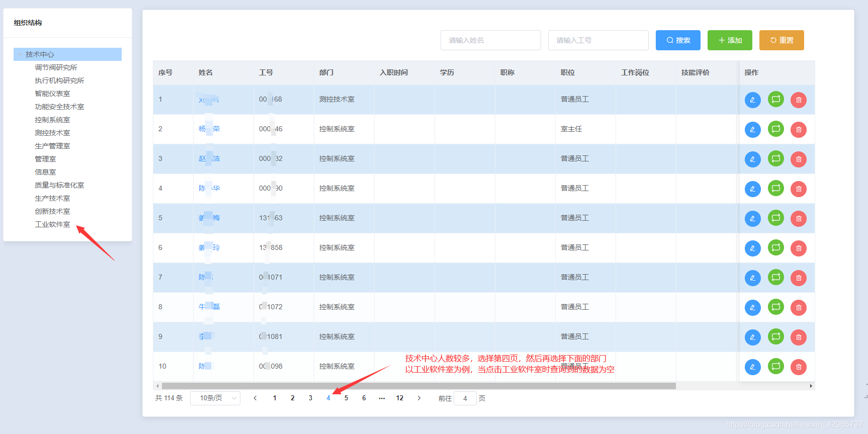This screenshot has height=434, width=868.
Task: Delete the row with 室主任 position
Action: point(799,130)
